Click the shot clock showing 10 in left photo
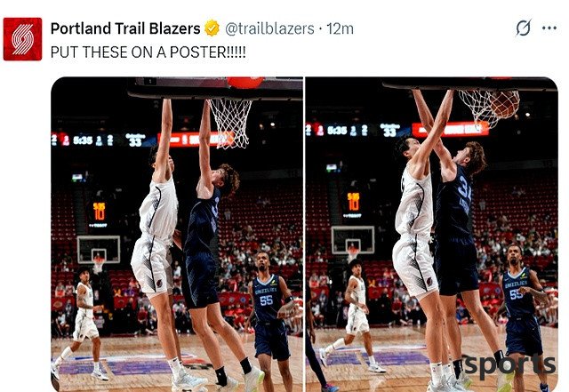The height and width of the screenshot is (392, 569). [x=99, y=212]
